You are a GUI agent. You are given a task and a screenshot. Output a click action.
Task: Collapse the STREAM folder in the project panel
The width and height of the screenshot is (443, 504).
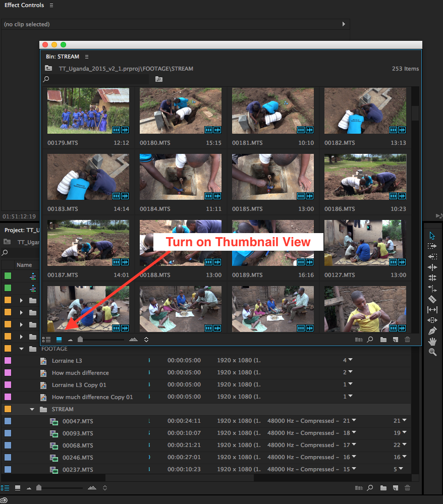pos(31,409)
